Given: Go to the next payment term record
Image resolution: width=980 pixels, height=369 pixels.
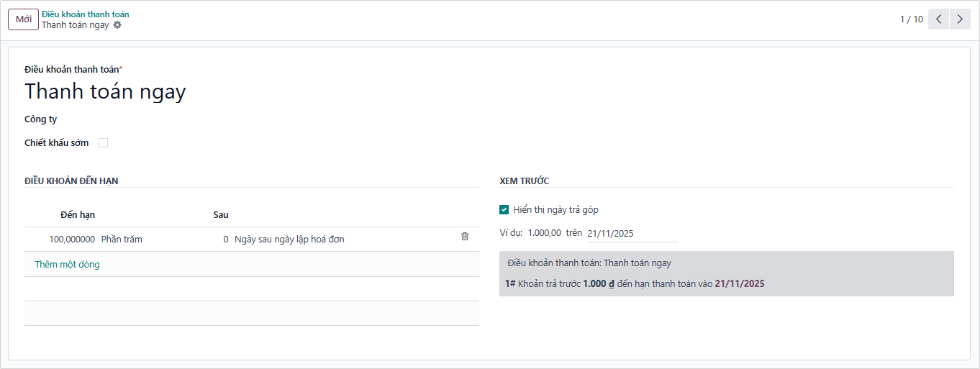Looking at the screenshot, I should coord(960,19).
